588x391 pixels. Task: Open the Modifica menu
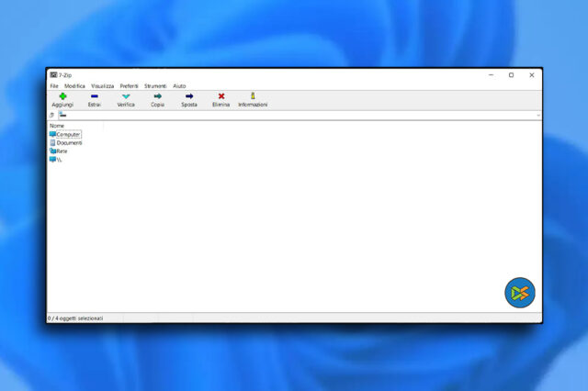coord(74,85)
